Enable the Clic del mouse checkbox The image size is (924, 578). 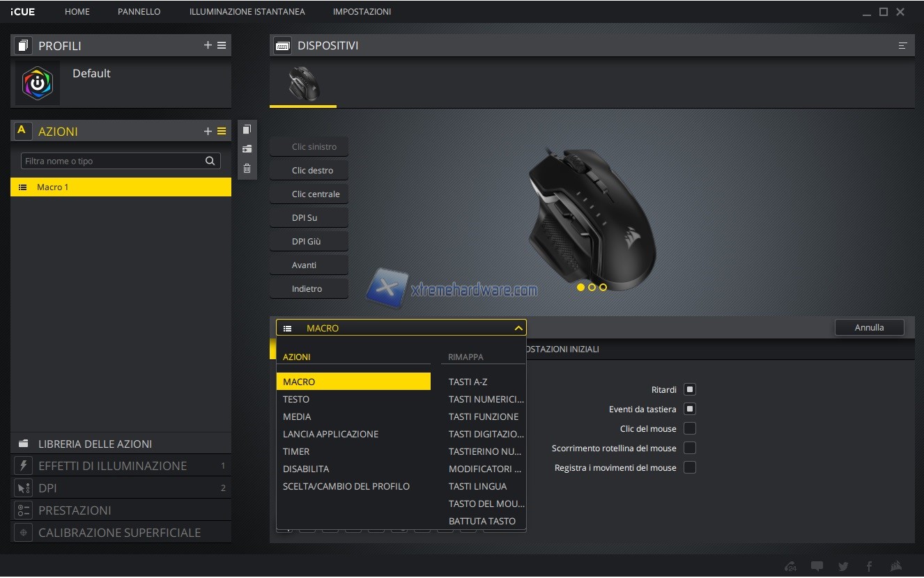pos(690,429)
